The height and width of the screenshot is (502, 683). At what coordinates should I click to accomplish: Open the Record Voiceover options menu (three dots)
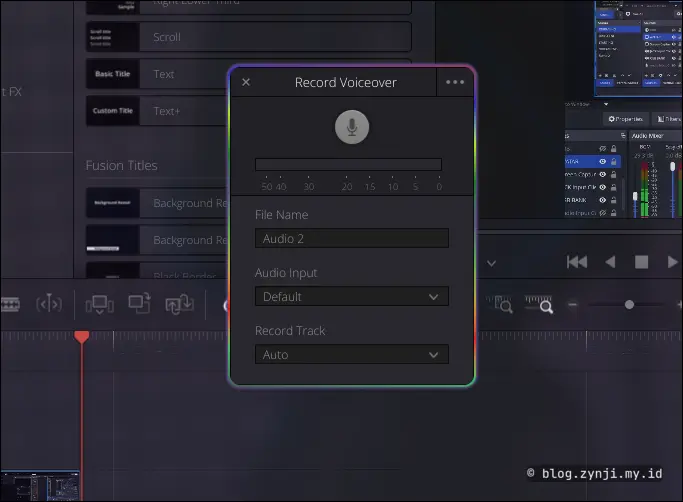[455, 83]
